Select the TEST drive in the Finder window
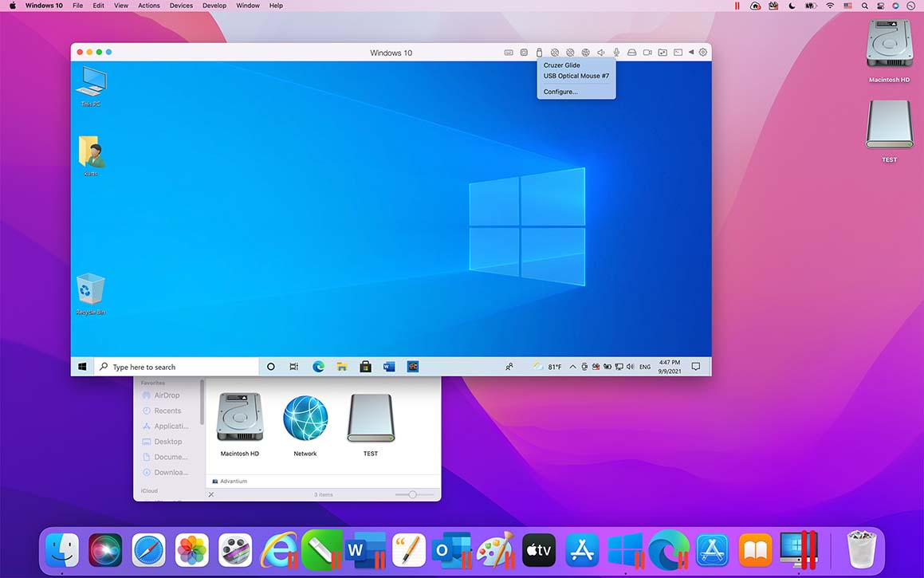The image size is (924, 578). 371,424
